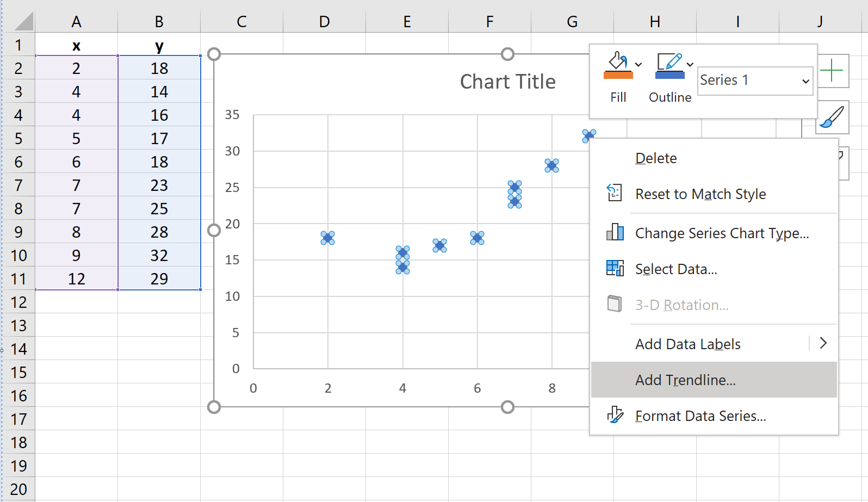Click cell B2 with value 18
The height and width of the screenshot is (502, 868).
pyautogui.click(x=159, y=68)
